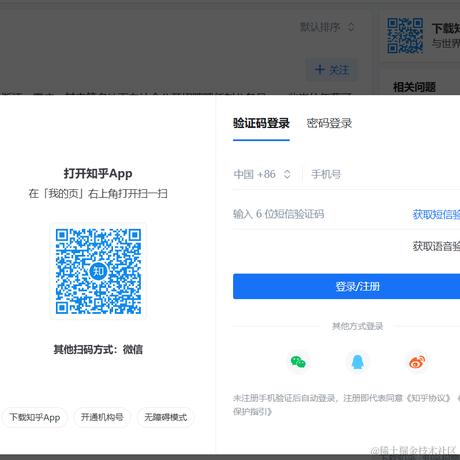460x460 pixels.
Task: Click 无障碍模式 button
Action: [165, 417]
